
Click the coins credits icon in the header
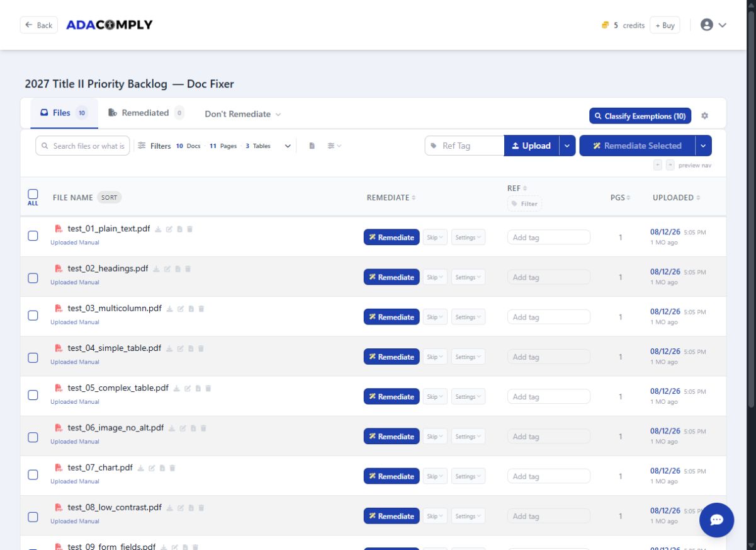(x=605, y=25)
